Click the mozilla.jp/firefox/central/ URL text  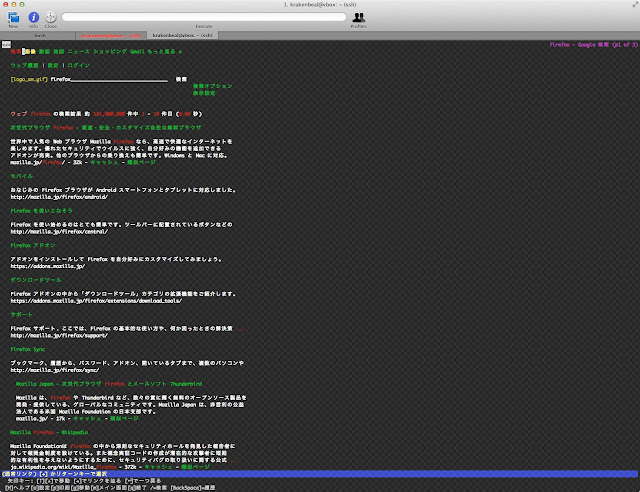click(x=59, y=232)
